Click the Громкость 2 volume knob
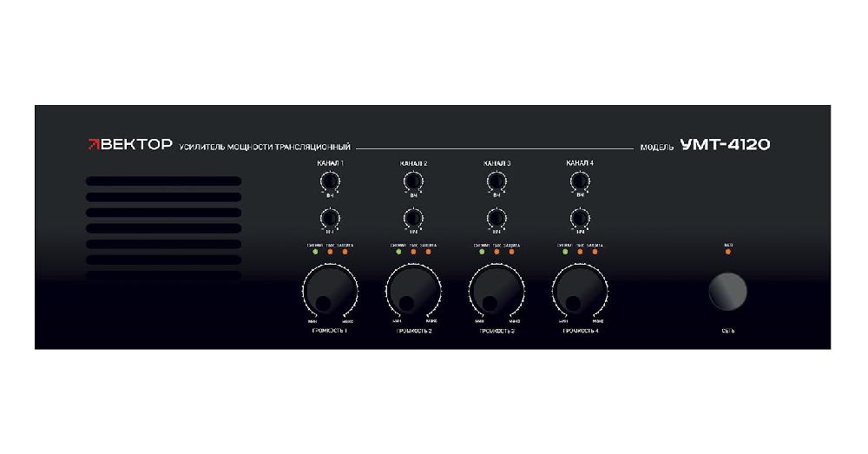The height and width of the screenshot is (454, 868). click(413, 293)
